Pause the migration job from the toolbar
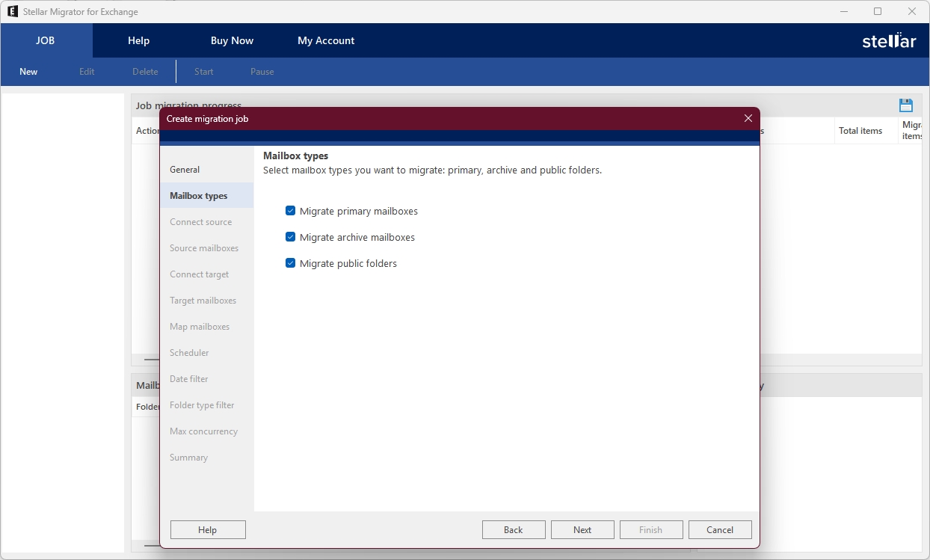930x560 pixels. [x=262, y=72]
